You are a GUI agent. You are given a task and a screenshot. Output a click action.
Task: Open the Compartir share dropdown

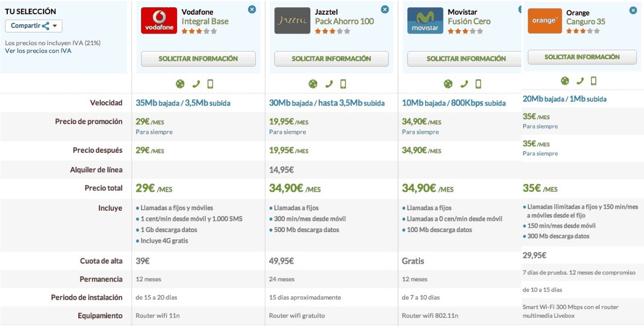34,26
